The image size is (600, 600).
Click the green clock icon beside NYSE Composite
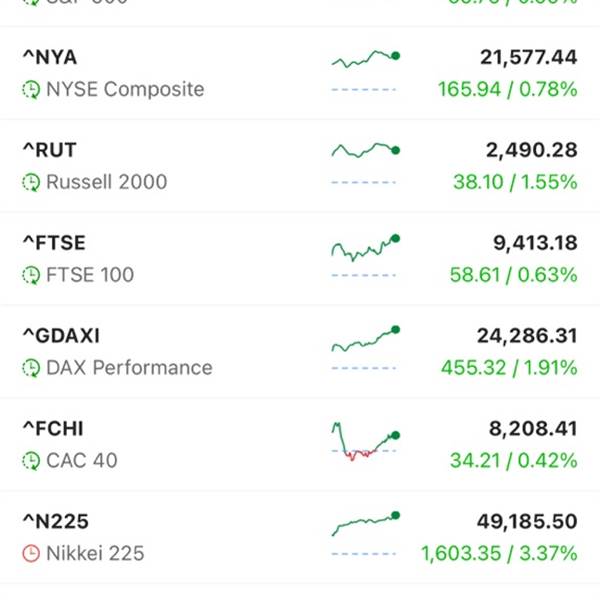click(31, 89)
